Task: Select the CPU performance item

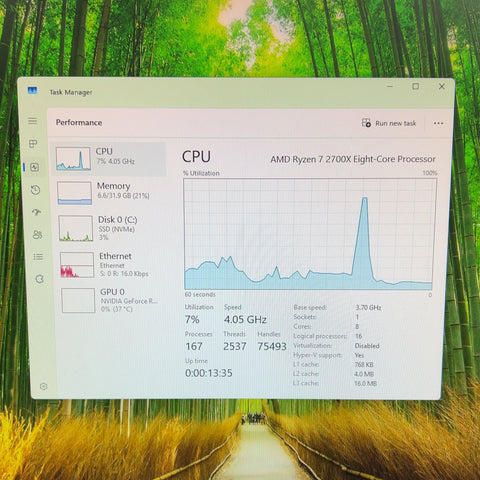Action: (x=109, y=159)
